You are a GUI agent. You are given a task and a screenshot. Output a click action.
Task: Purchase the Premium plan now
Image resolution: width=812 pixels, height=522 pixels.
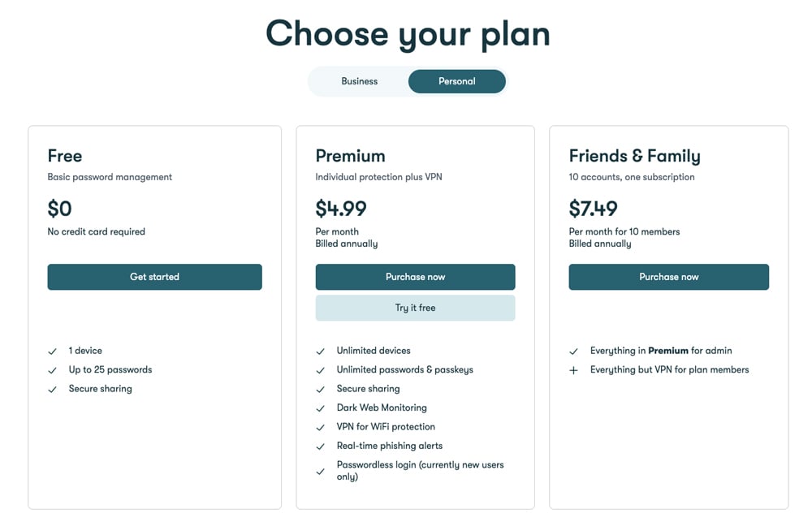click(415, 277)
